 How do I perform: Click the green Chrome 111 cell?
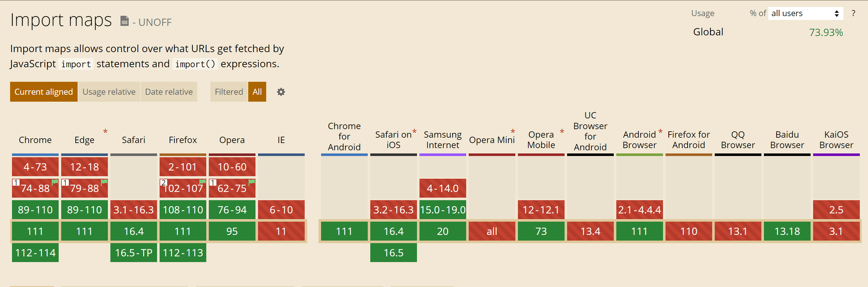35,231
